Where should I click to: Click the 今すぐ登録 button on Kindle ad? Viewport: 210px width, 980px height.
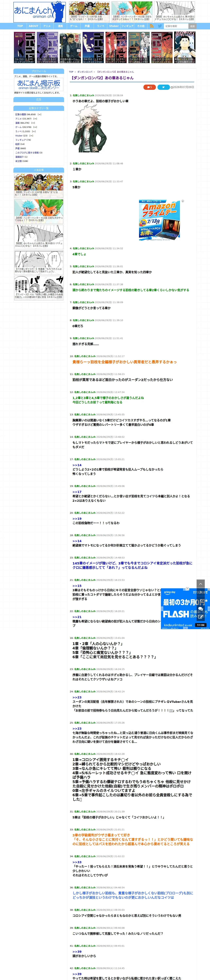[201, 625]
